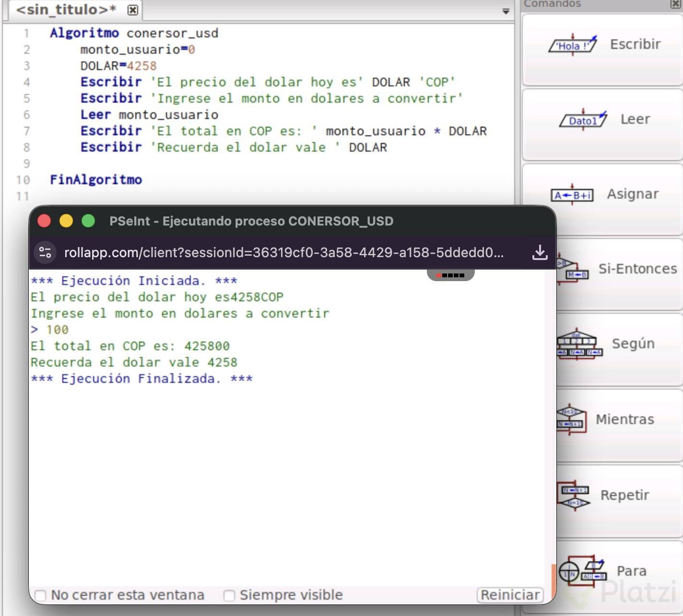Click the 'Recuerda el dolar vale' Escribir line in the editor

pos(234,147)
